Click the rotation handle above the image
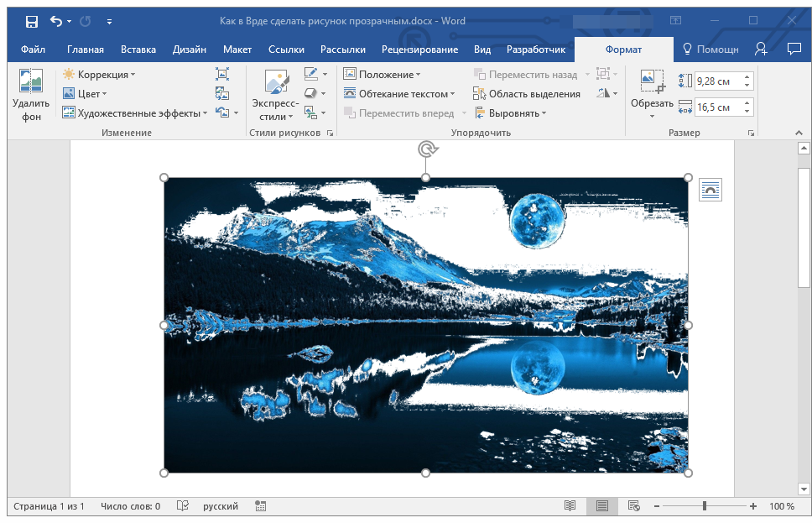This screenshot has height=523, width=812. coord(426,149)
